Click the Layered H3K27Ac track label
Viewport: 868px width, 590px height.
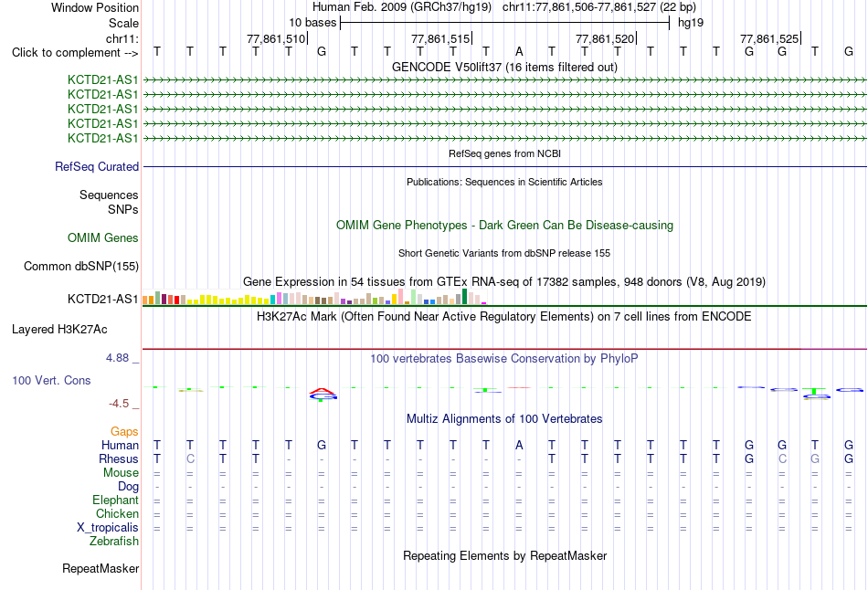click(x=59, y=330)
